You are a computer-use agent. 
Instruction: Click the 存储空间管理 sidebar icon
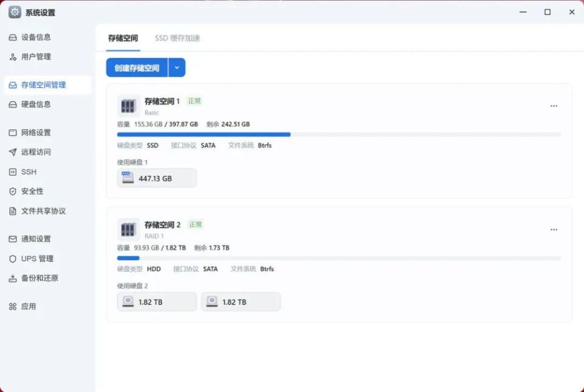12,84
